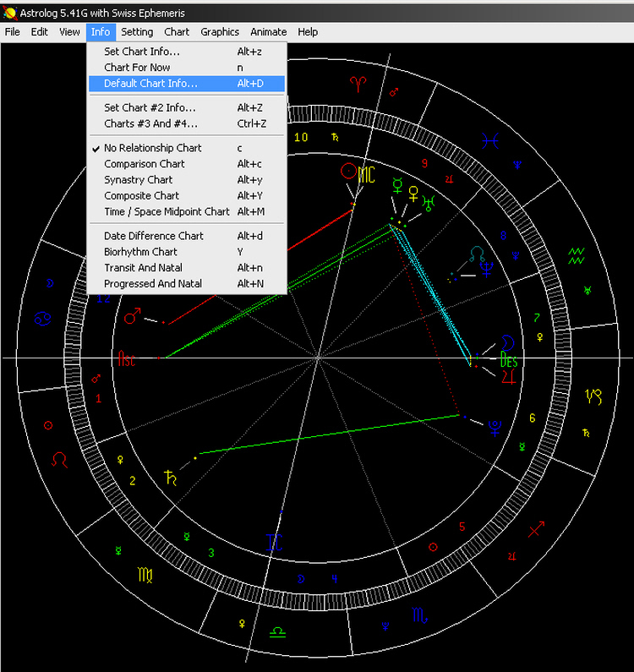The image size is (634, 672).
Task: Click house number 4
Action: pos(335,579)
